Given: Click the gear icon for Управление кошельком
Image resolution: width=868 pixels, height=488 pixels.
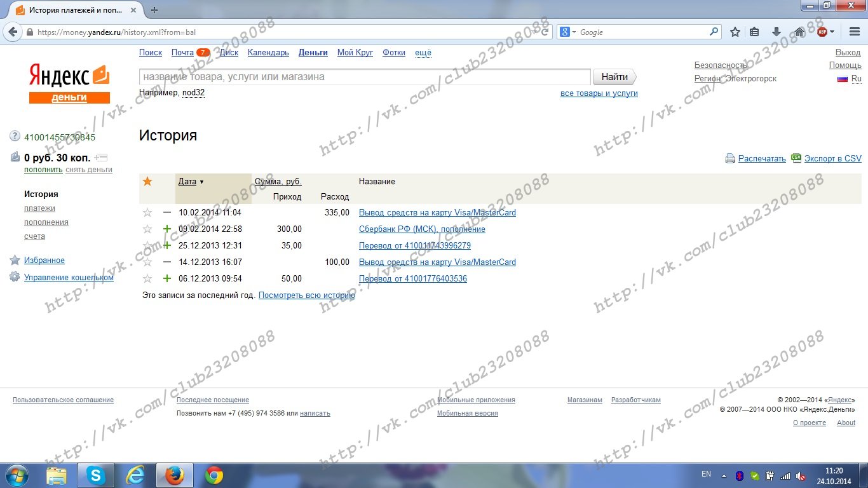Looking at the screenshot, I should pos(15,277).
